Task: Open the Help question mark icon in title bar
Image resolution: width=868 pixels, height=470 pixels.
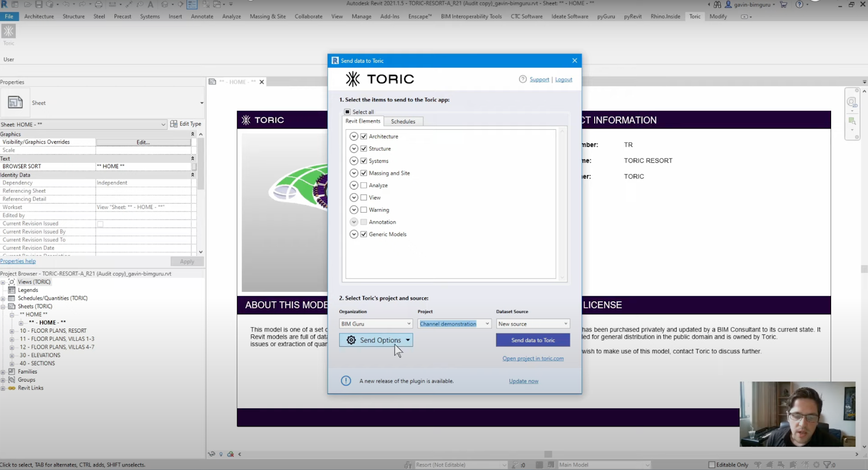Action: point(799,4)
